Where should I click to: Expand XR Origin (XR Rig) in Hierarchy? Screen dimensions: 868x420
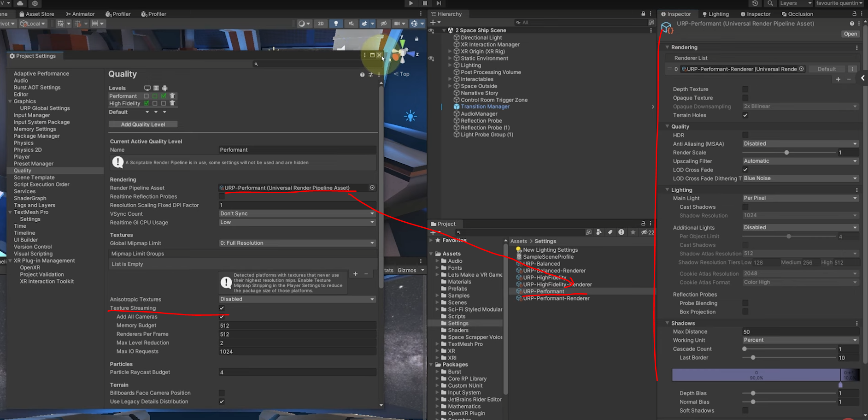pos(450,52)
